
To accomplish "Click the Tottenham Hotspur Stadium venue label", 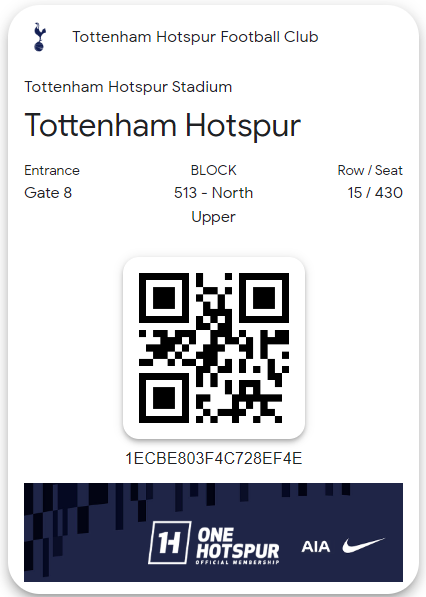I will [x=128, y=87].
